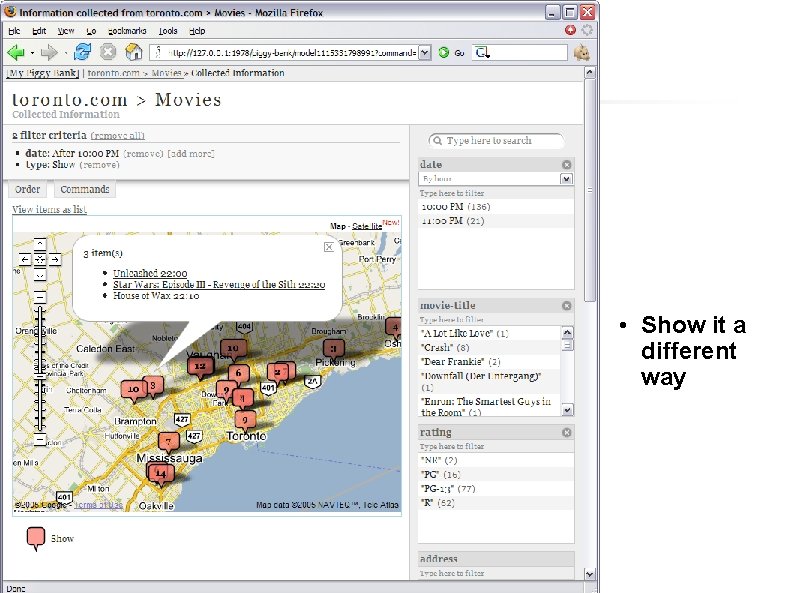Select "PG-13" in the rating facet
The image size is (791, 593).
tap(437, 488)
